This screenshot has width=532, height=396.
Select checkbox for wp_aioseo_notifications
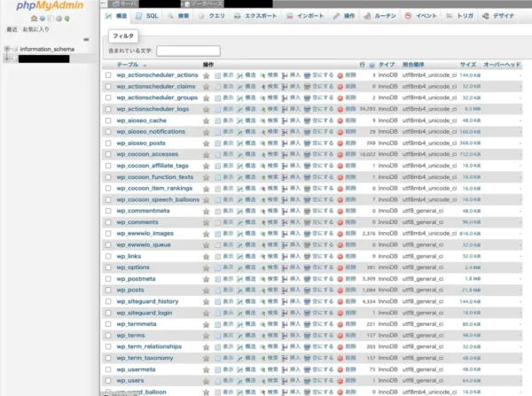(108, 131)
